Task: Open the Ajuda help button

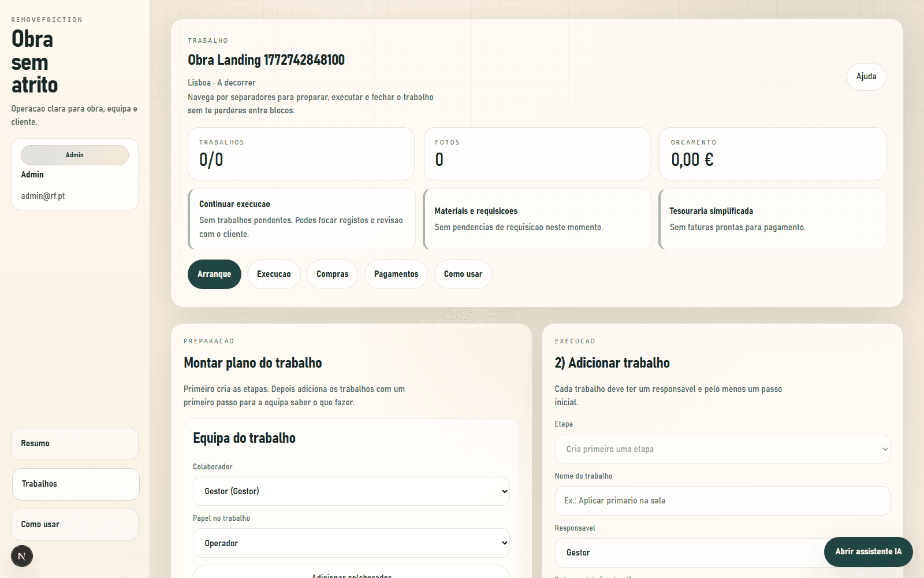Action: coord(866,76)
